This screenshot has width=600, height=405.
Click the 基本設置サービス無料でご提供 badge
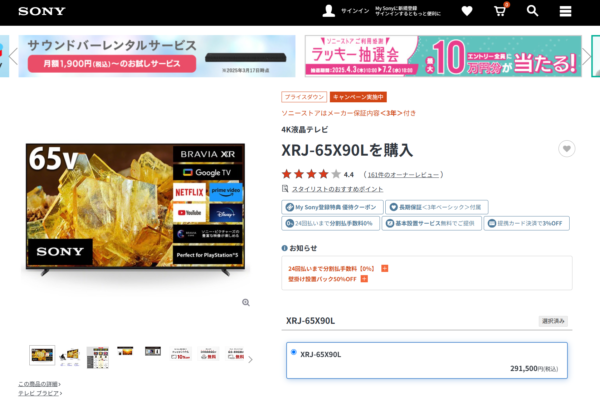[x=432, y=223]
